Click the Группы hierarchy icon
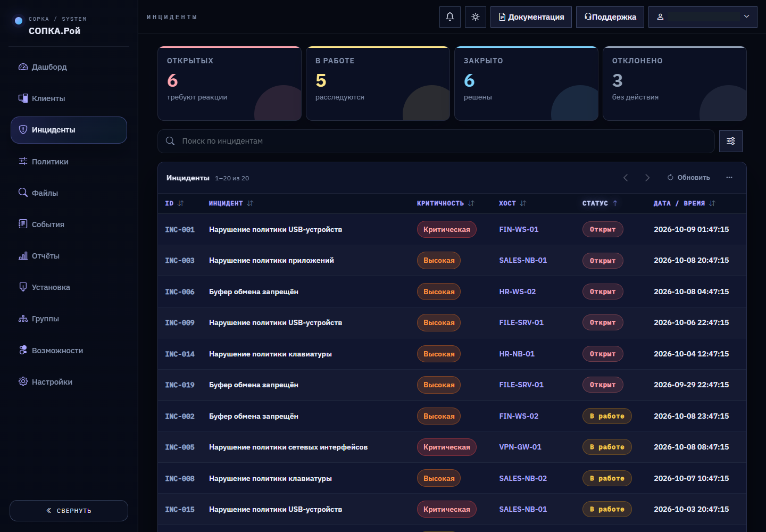Image resolution: width=766 pixels, height=532 pixels. pos(23,319)
